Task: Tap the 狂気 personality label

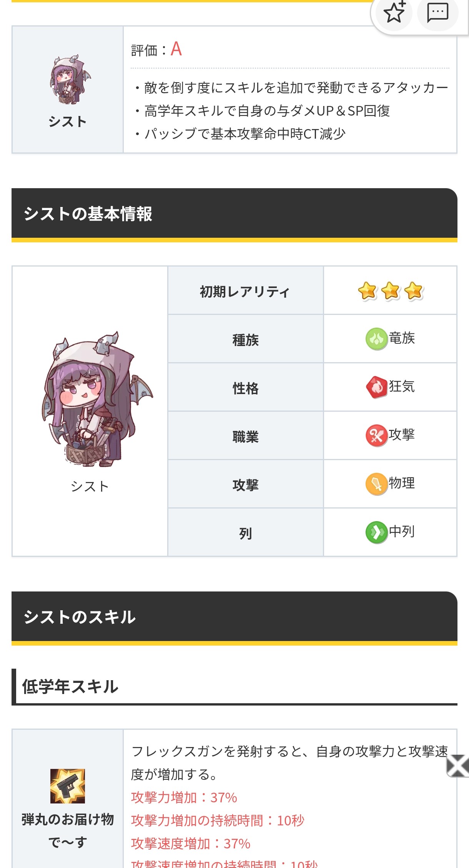Action: 402,387
